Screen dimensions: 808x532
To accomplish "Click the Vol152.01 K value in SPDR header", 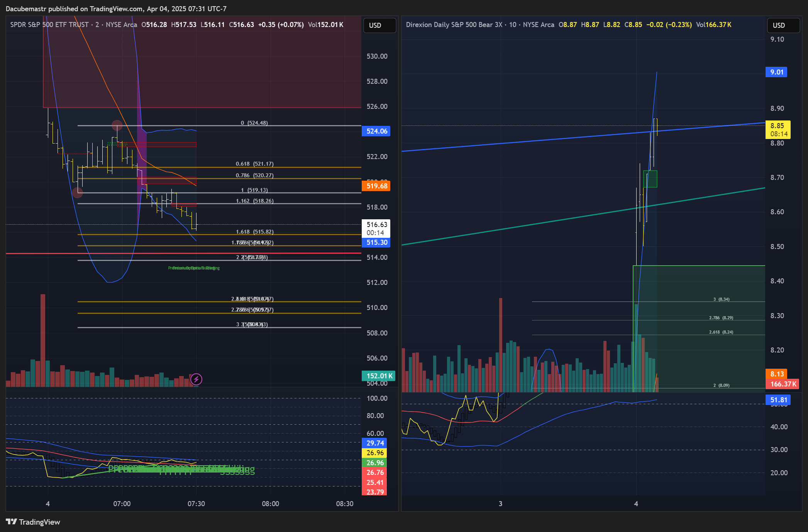I will [325, 25].
